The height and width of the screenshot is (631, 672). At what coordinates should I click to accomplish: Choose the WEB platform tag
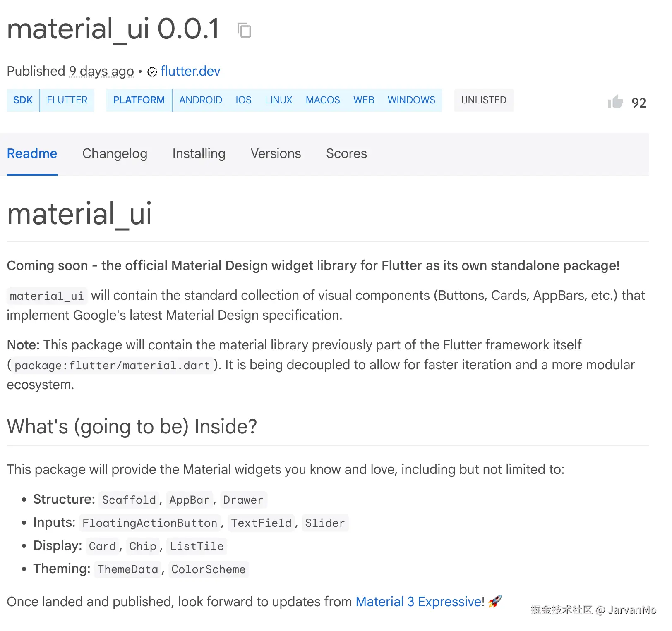(363, 100)
